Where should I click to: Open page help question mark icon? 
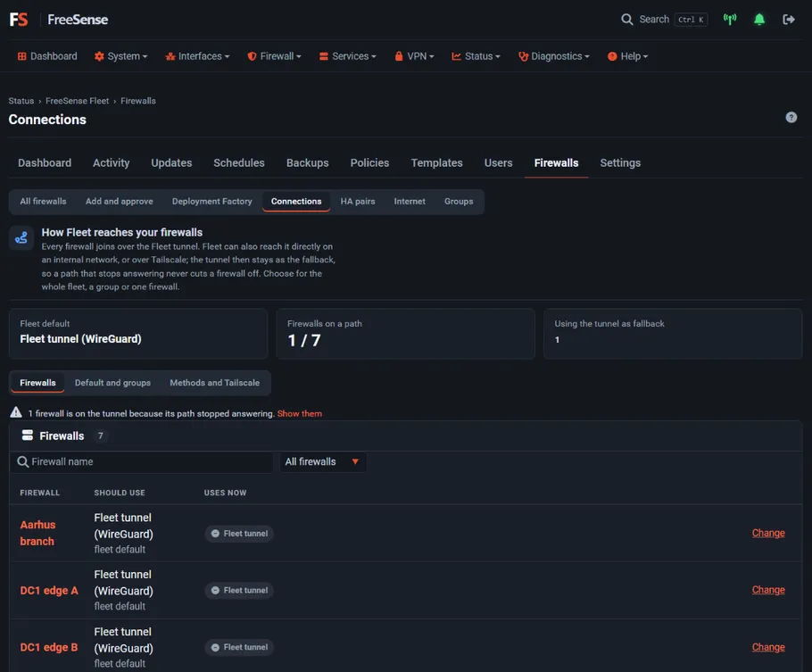791,118
